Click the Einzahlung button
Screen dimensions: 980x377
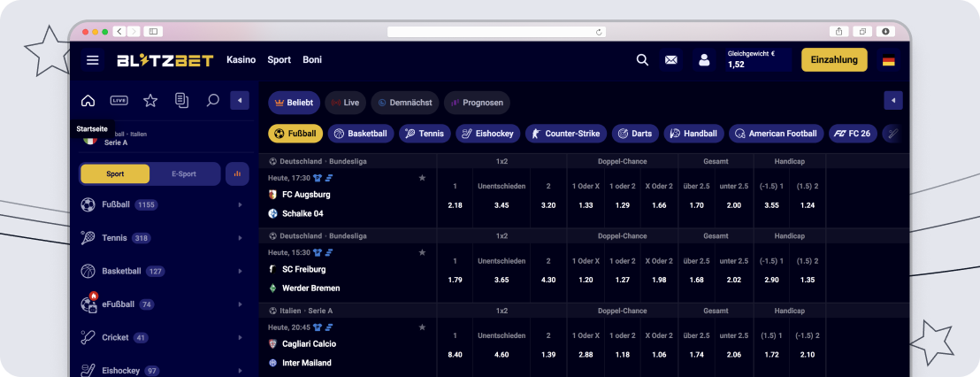click(834, 60)
